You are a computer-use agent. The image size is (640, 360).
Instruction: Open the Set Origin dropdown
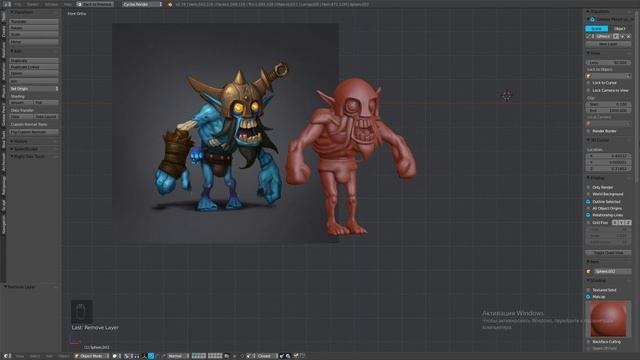pyautogui.click(x=34, y=89)
